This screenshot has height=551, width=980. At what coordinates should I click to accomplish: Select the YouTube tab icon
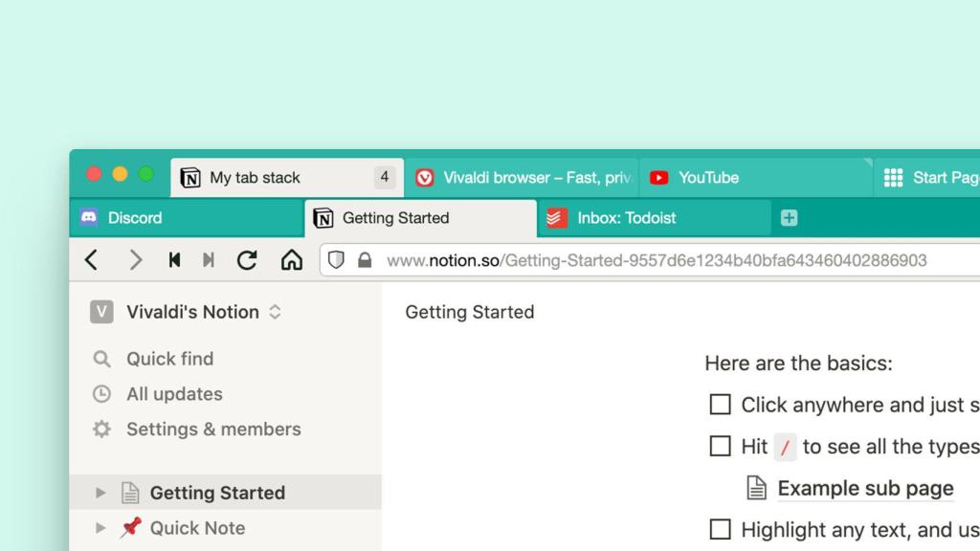tap(658, 177)
